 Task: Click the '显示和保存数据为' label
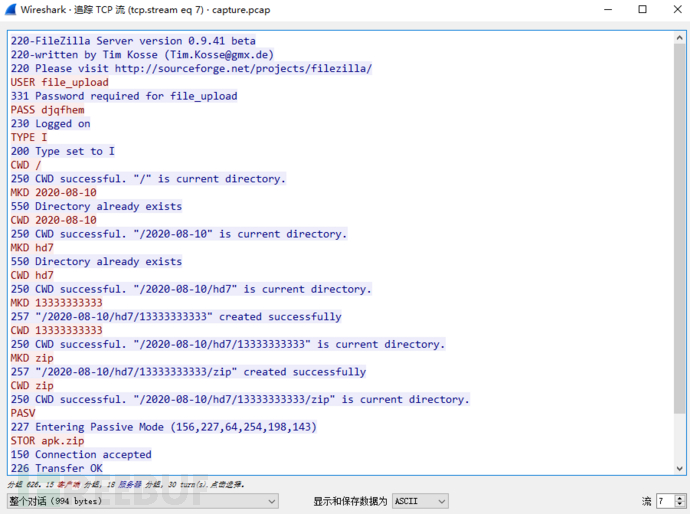(350, 501)
